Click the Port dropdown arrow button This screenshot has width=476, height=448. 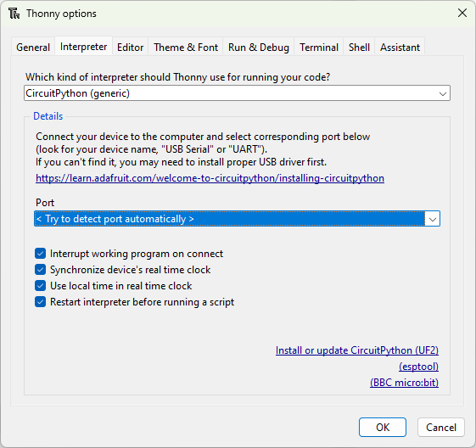(433, 219)
